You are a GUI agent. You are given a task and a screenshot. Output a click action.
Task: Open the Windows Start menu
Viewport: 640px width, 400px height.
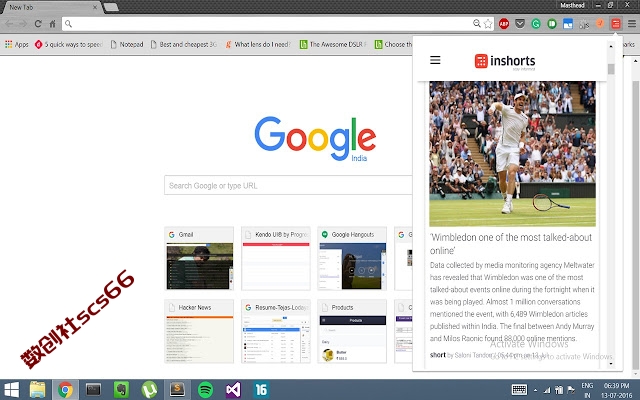[11, 390]
